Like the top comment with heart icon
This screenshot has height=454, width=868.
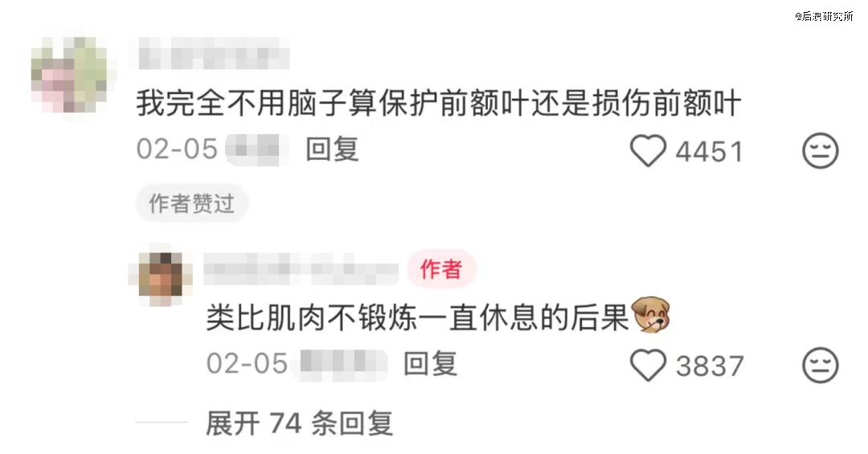648,150
